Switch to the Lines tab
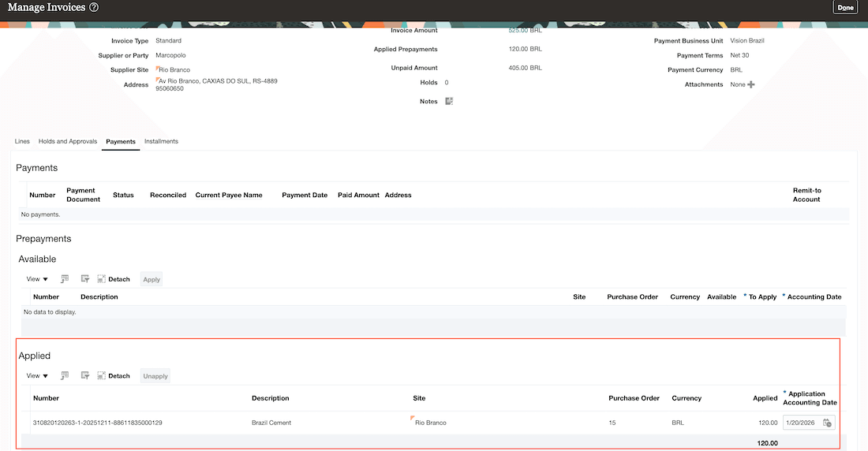Viewport: 868px width, 451px height. click(x=22, y=141)
